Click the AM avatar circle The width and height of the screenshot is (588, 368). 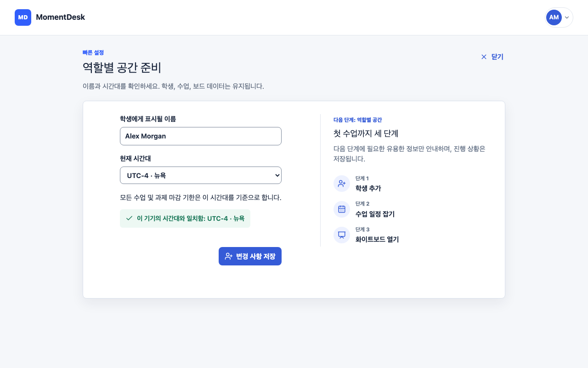coord(554,17)
